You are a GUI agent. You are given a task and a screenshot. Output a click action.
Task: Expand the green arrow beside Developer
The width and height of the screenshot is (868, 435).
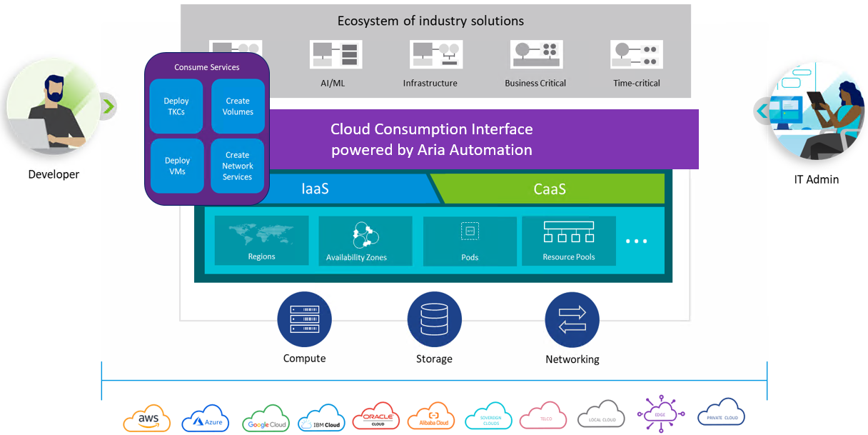(x=107, y=106)
